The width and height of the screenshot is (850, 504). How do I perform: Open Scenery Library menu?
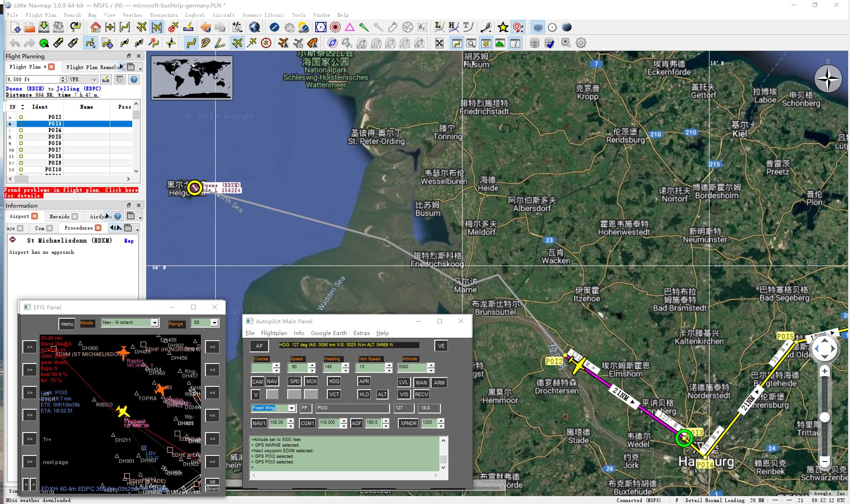pos(263,15)
